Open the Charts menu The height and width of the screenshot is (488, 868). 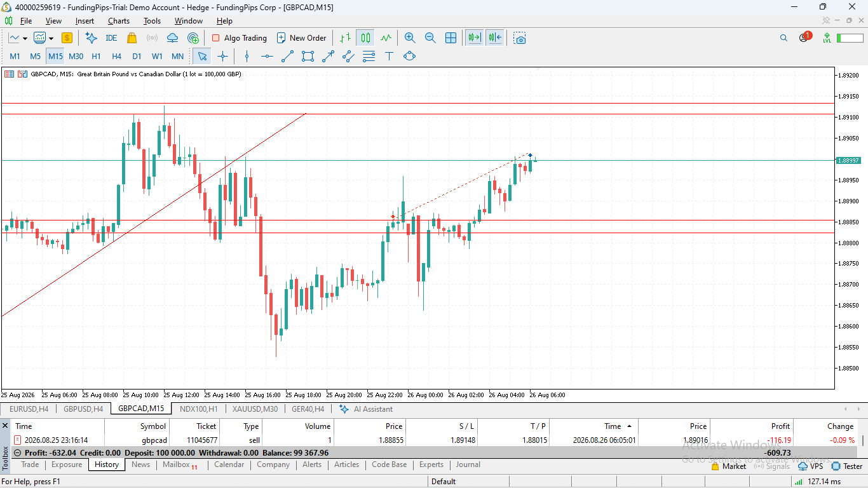[x=119, y=21]
